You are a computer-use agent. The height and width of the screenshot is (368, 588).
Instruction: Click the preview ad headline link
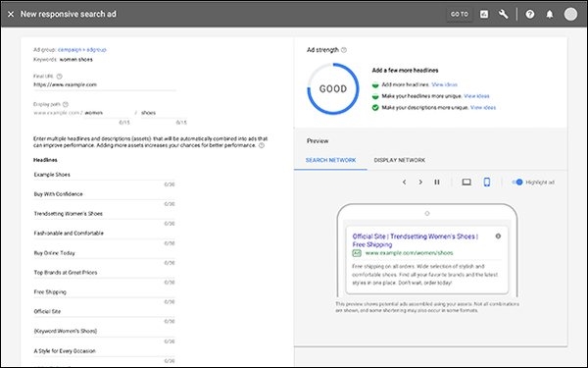point(416,240)
